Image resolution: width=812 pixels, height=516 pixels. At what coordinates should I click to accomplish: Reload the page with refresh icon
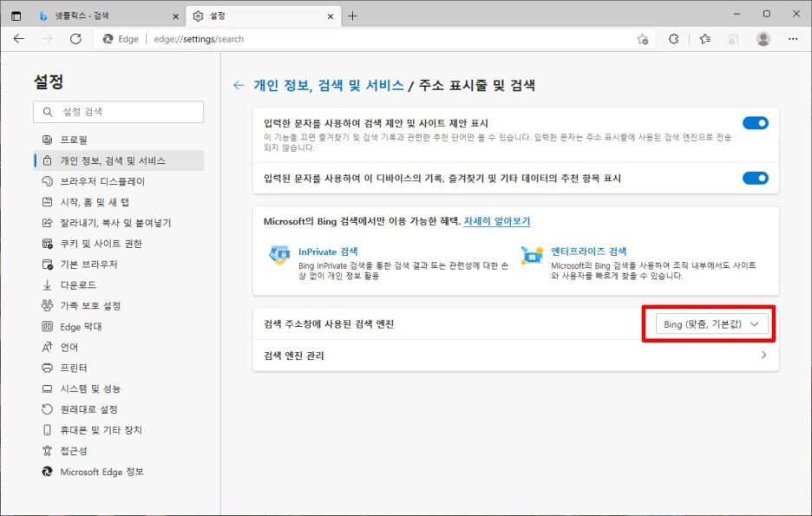click(x=75, y=39)
